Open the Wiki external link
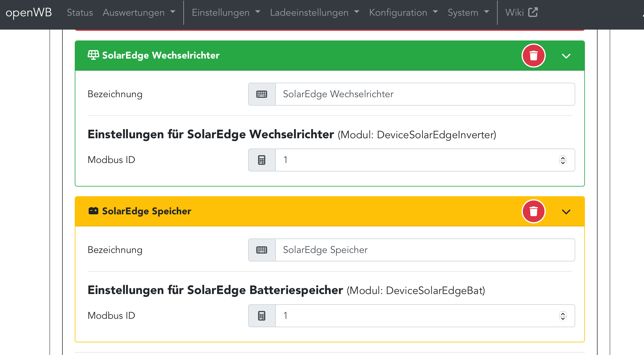The height and width of the screenshot is (355, 644). [x=521, y=12]
